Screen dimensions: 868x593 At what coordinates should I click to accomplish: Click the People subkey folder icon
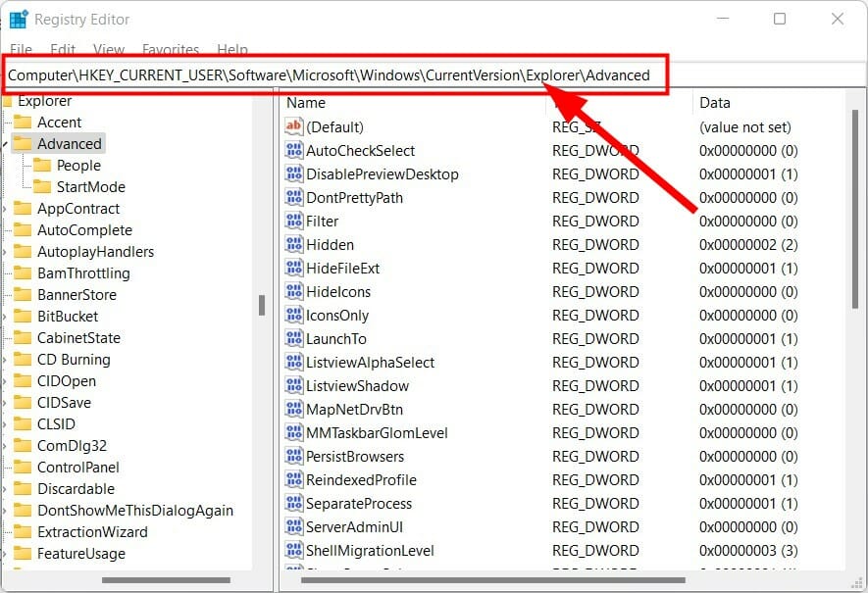pos(42,165)
